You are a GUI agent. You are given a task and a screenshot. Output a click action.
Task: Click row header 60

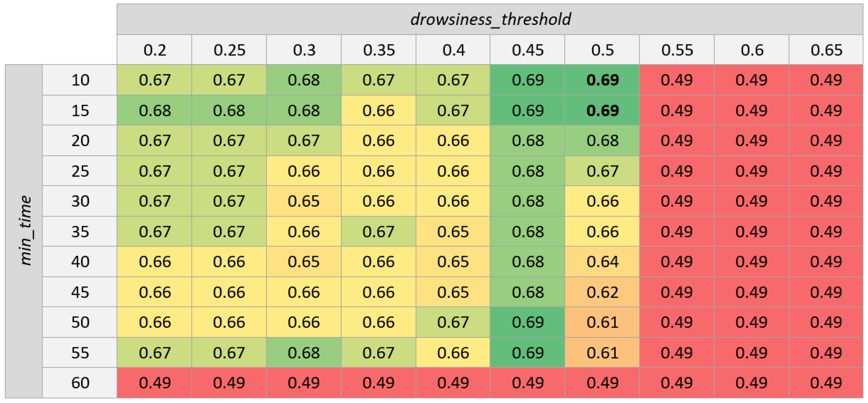pyautogui.click(x=80, y=383)
